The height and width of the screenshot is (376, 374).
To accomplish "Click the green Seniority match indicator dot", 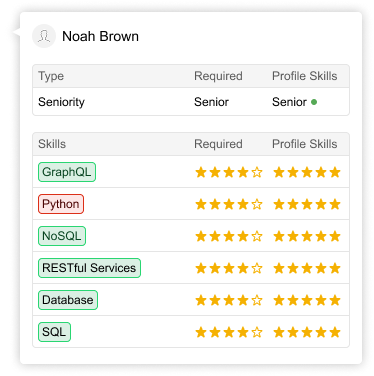I will [x=314, y=102].
